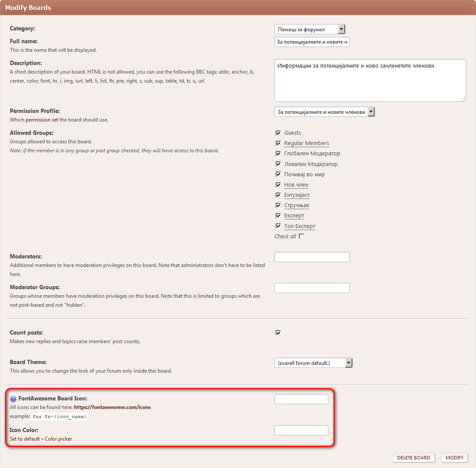Viewport: 476px width, 468px height.
Task: Toggle the Стручњак checkbox
Action: (x=278, y=205)
